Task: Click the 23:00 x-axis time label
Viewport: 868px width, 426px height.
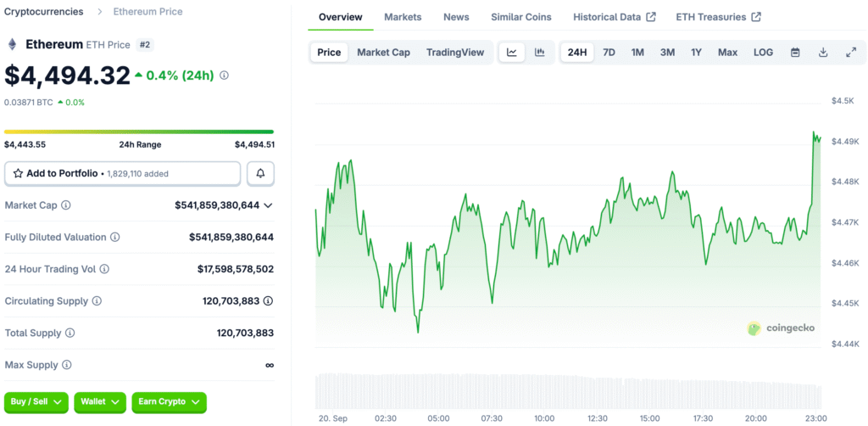Action: click(x=816, y=418)
